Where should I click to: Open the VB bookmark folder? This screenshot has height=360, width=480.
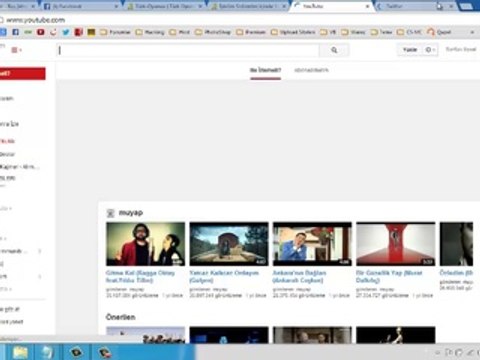[x=328, y=32]
